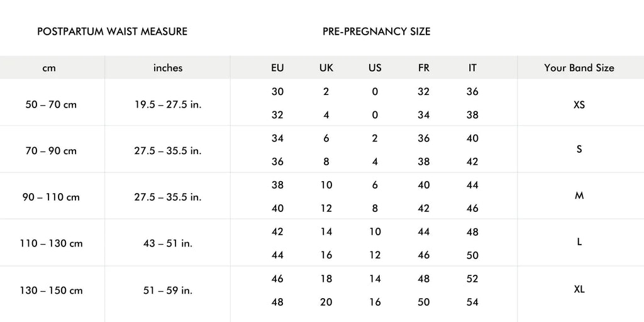Click the PRE-PREGNANCY SIZE heading
This screenshot has height=322, width=644.
tap(376, 31)
